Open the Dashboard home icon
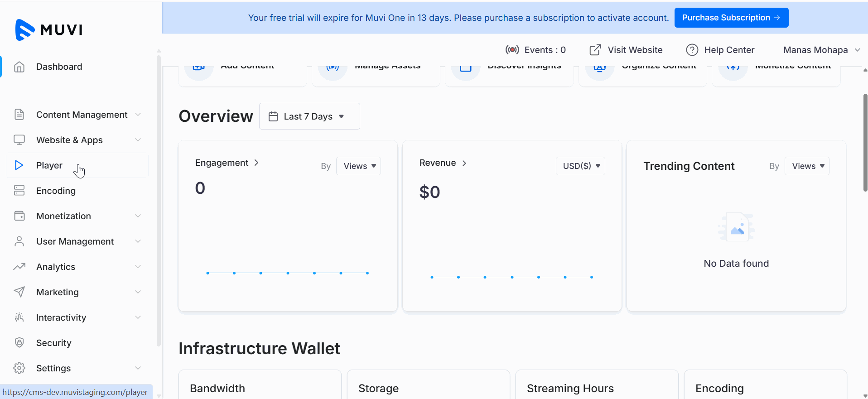The image size is (868, 399). (19, 67)
